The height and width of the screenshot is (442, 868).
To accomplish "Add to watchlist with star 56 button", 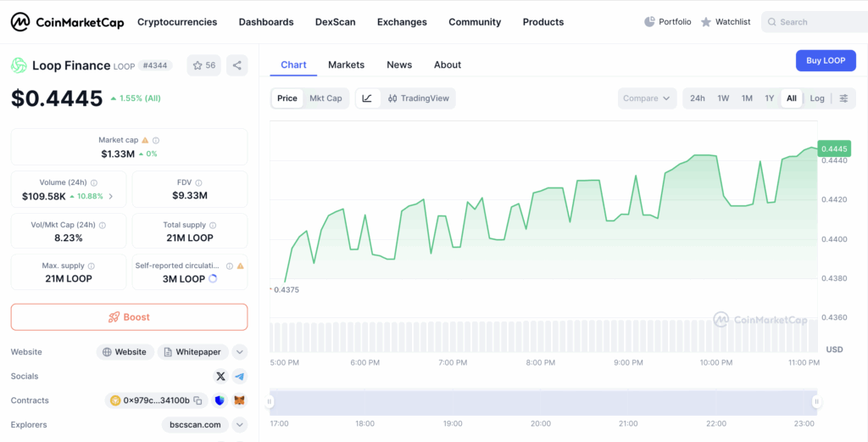I will coord(203,65).
